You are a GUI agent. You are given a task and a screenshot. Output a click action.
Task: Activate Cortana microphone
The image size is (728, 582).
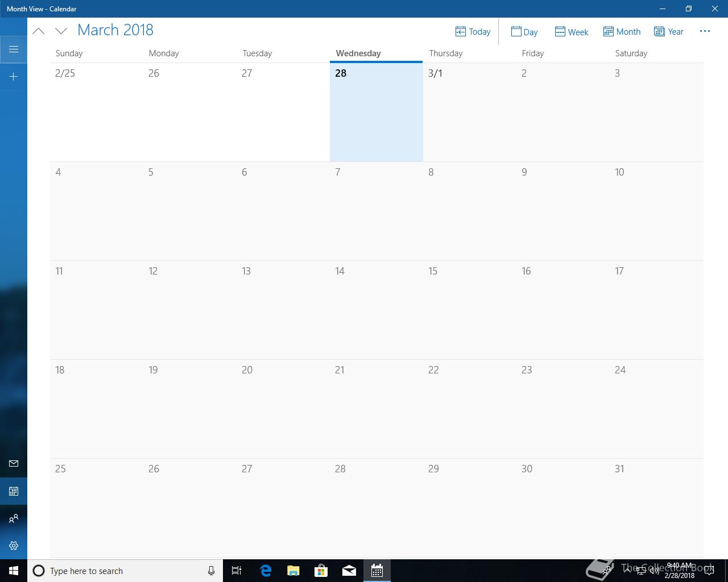point(211,571)
